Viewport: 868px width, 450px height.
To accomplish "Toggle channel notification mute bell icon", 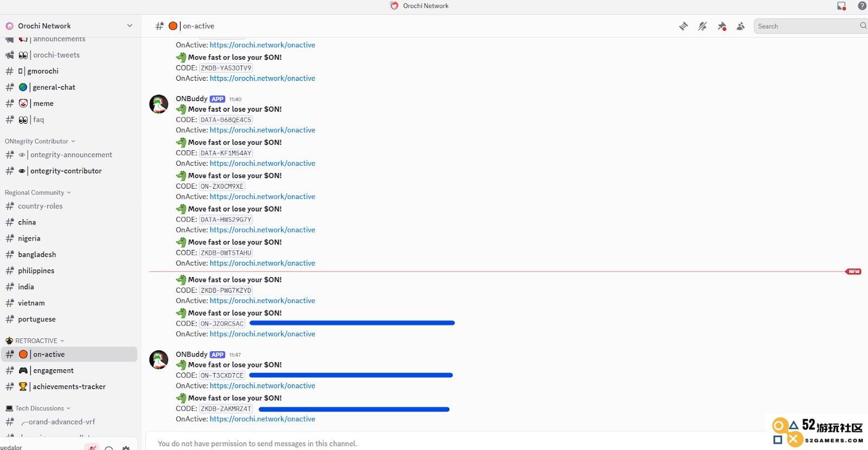I will pyautogui.click(x=703, y=26).
